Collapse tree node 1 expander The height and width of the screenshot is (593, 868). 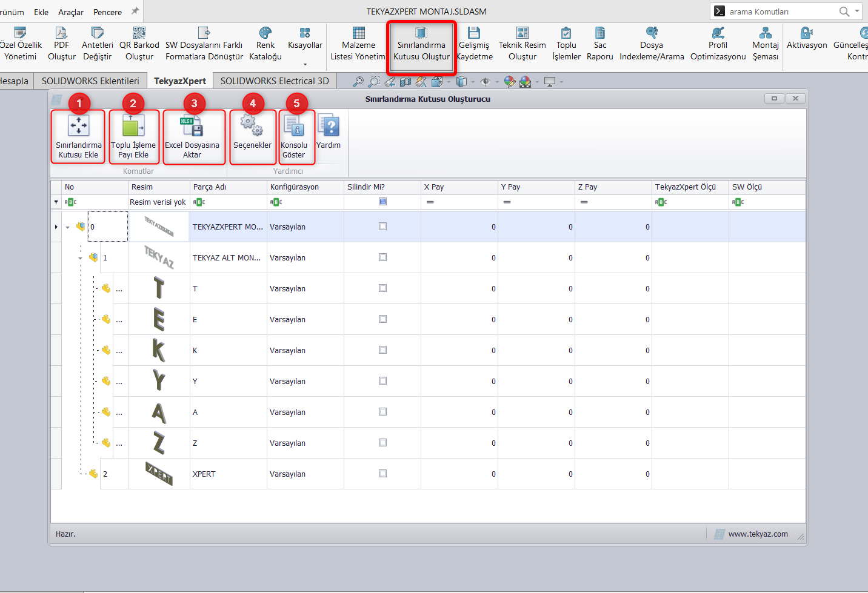point(80,259)
